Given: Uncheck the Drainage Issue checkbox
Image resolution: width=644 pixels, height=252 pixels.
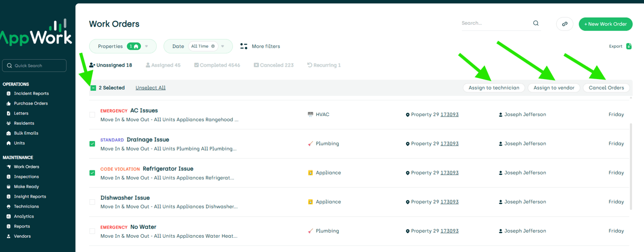Looking at the screenshot, I should (92, 144).
